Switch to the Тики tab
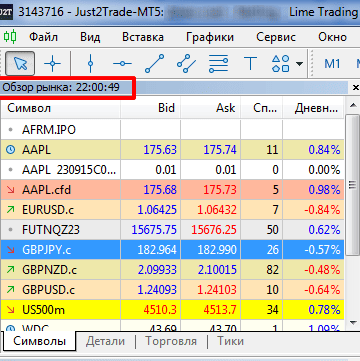Image resolution: width=360 pixels, height=361 pixels. pos(230,341)
